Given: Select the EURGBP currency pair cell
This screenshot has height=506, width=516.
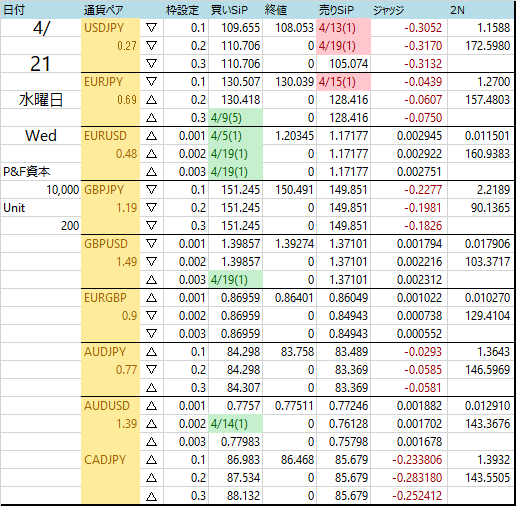Looking at the screenshot, I should (x=111, y=298).
